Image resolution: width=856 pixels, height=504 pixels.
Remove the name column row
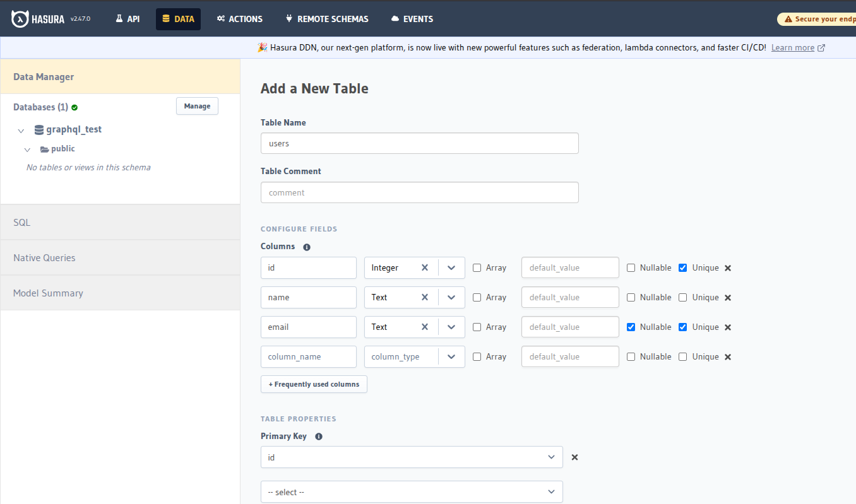tap(728, 298)
